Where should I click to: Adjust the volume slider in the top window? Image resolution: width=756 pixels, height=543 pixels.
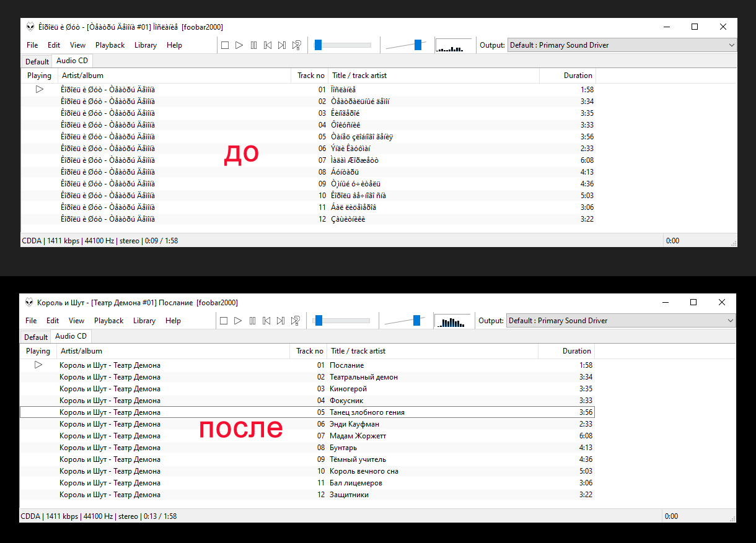click(406, 45)
